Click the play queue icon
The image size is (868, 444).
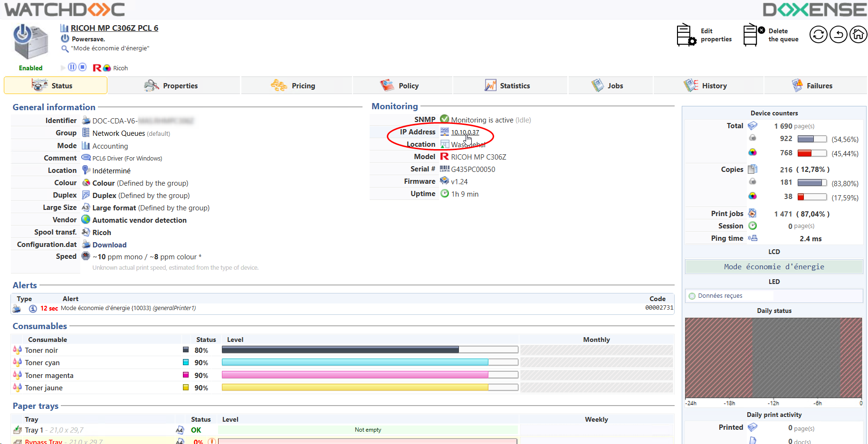click(x=63, y=67)
